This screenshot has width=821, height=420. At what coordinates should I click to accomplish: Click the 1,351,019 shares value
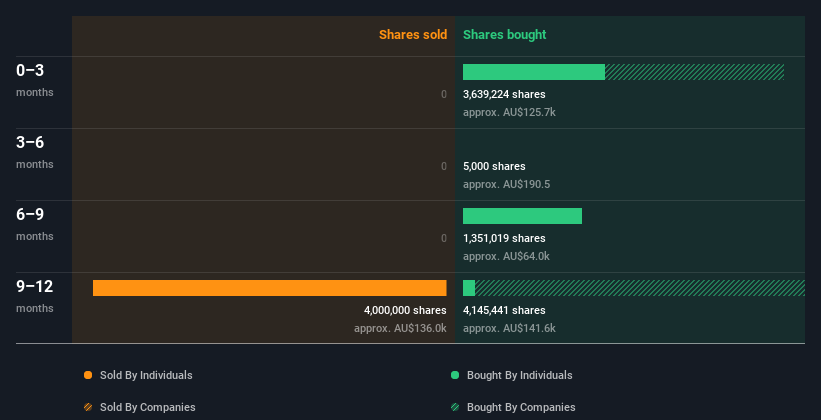point(504,238)
